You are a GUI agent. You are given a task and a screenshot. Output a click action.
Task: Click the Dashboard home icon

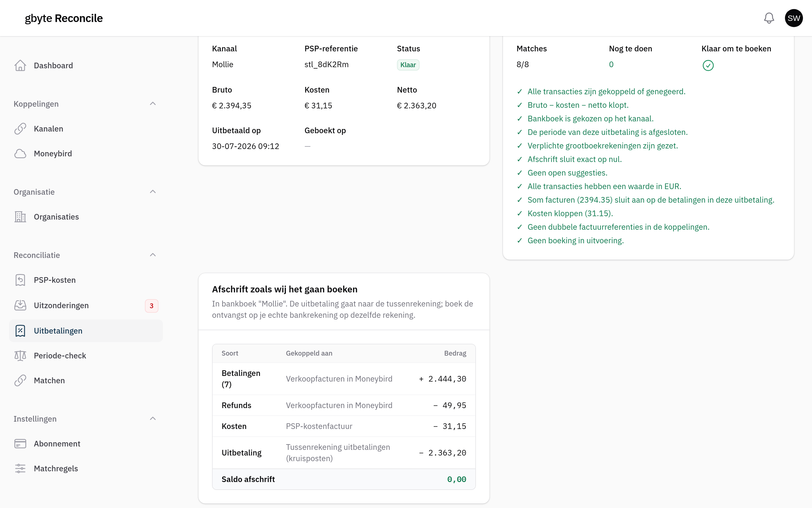20,65
